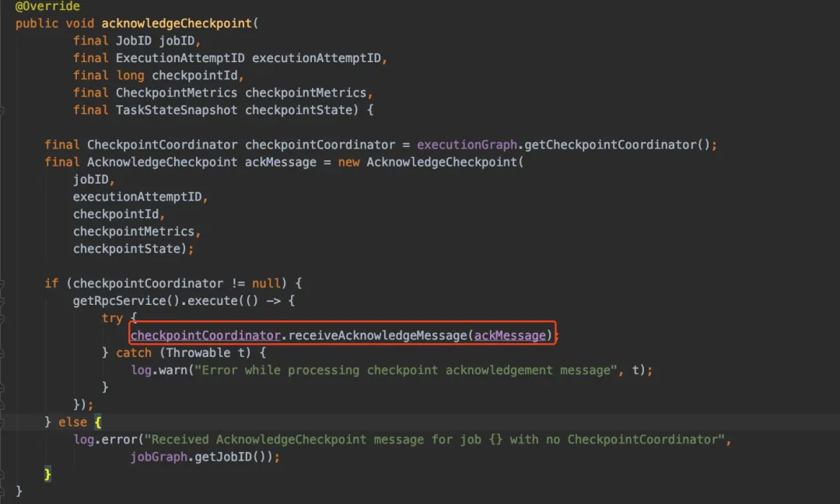Select the acknowledgeCheckpoint method name
This screenshot has width=840, height=504.
pos(177,23)
